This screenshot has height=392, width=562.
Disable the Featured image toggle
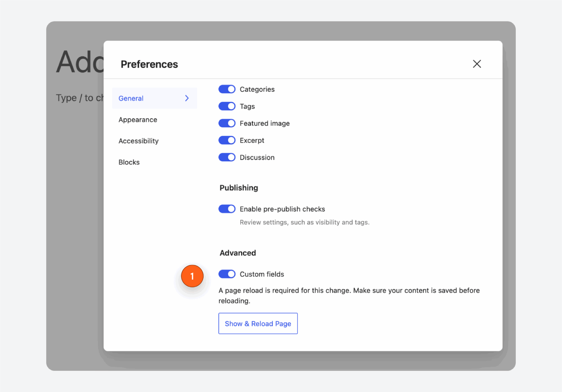pos(227,123)
